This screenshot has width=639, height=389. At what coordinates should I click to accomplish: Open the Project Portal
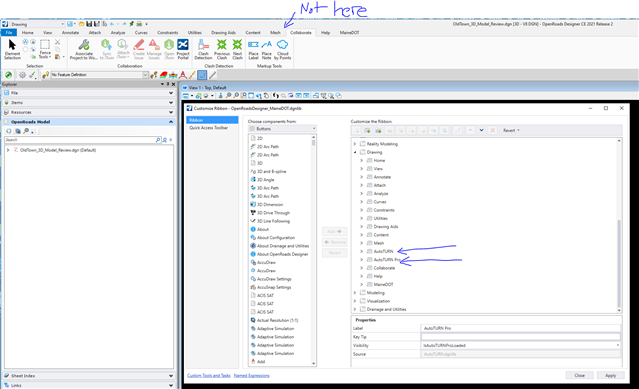coord(183,49)
